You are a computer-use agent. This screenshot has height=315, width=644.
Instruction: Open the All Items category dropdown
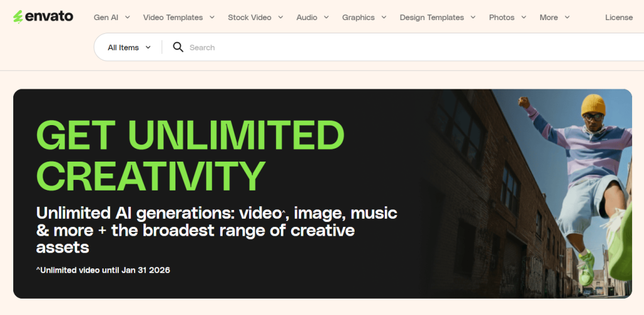[129, 47]
